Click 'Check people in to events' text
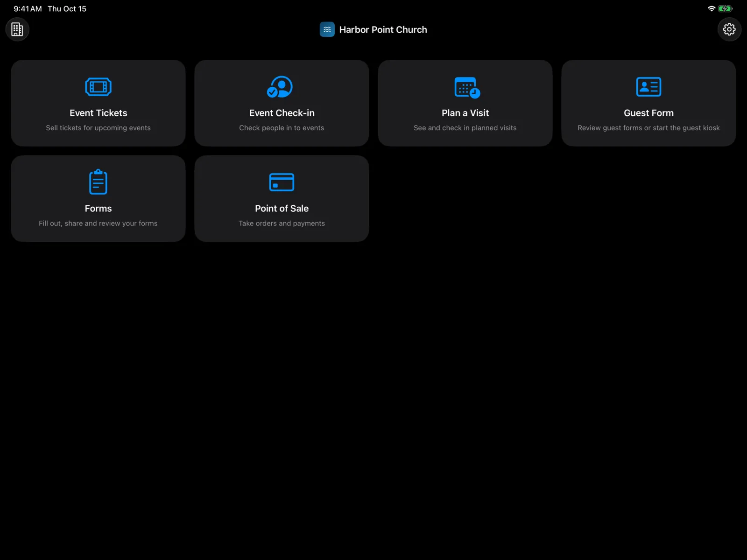The image size is (747, 560). point(282,128)
